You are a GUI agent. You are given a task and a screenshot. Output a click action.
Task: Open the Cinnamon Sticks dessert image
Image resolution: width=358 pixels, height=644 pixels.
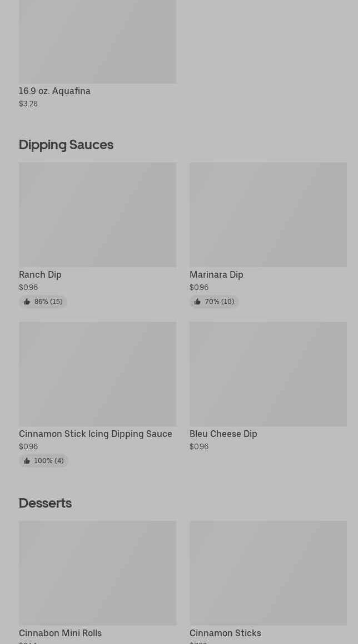point(268,573)
